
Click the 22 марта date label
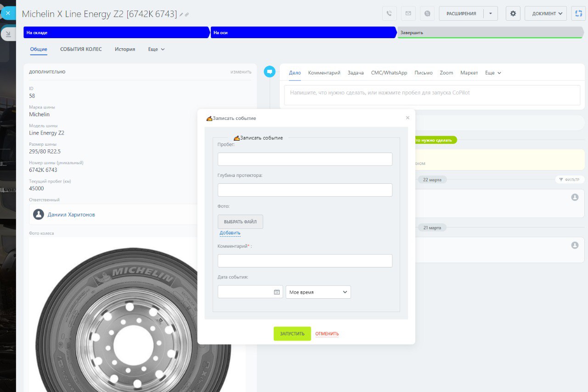coord(432,180)
